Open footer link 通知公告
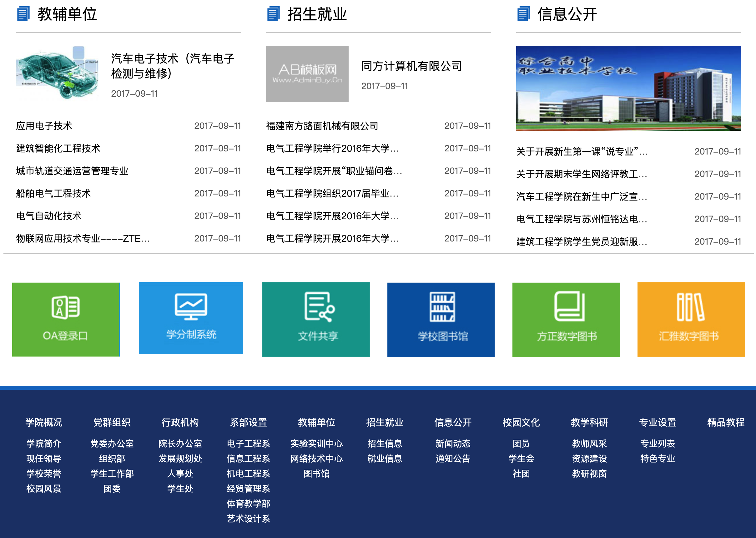This screenshot has height=538, width=756. point(453,459)
